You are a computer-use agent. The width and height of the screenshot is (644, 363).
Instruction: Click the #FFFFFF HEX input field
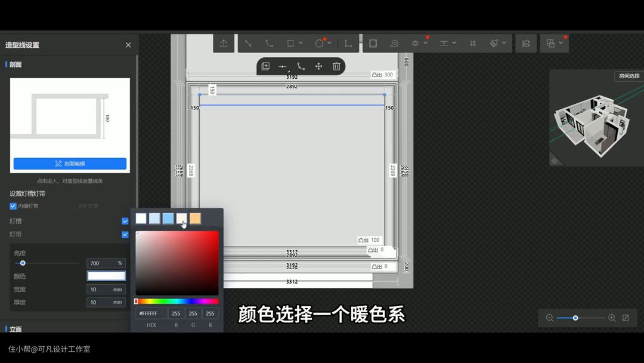click(151, 313)
